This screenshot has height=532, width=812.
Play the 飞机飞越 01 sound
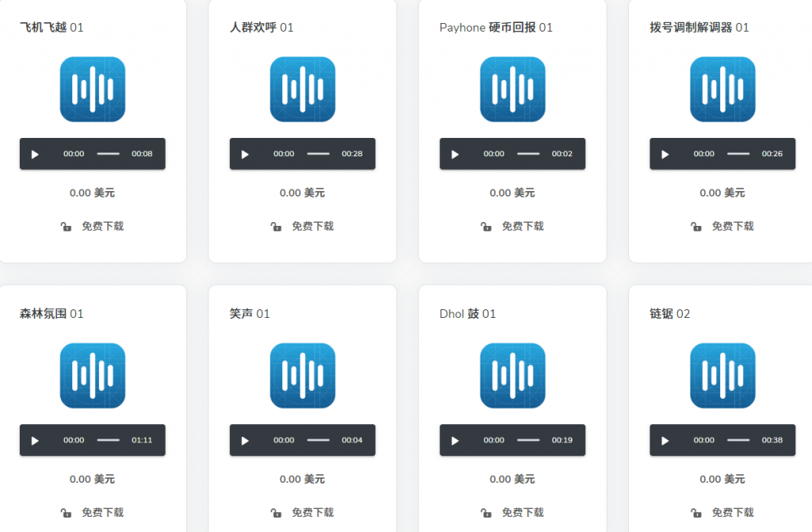35,154
